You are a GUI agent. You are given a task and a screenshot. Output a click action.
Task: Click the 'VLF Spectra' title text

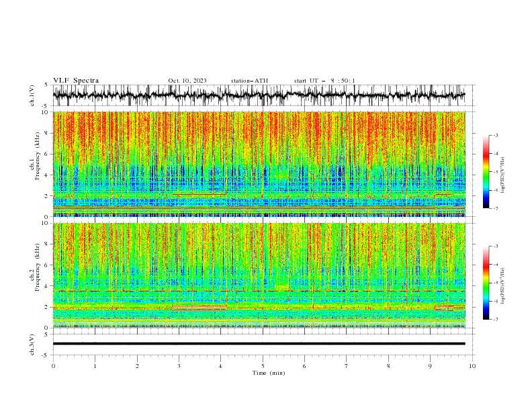click(76, 81)
